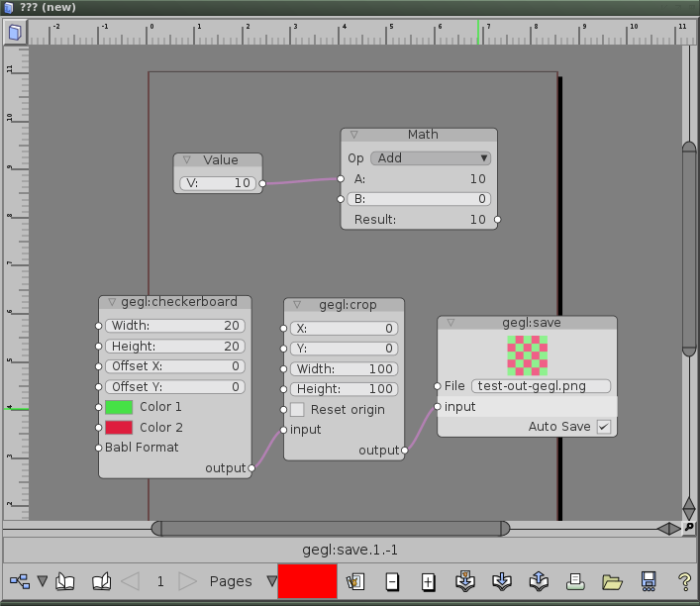Viewport: 700px width, 606px height.
Task: Click the blue document icon in ruler corner
Action: [15, 34]
